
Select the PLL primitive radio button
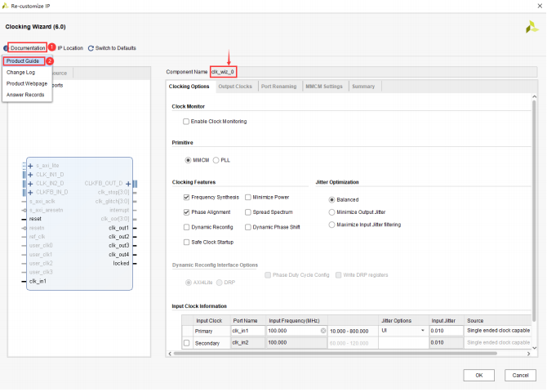click(216, 160)
